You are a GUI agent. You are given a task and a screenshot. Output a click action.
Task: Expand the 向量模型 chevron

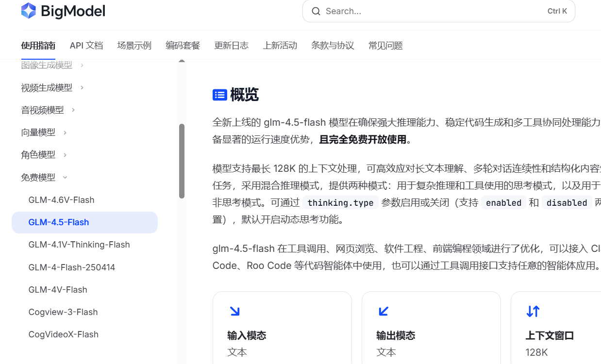(65, 132)
